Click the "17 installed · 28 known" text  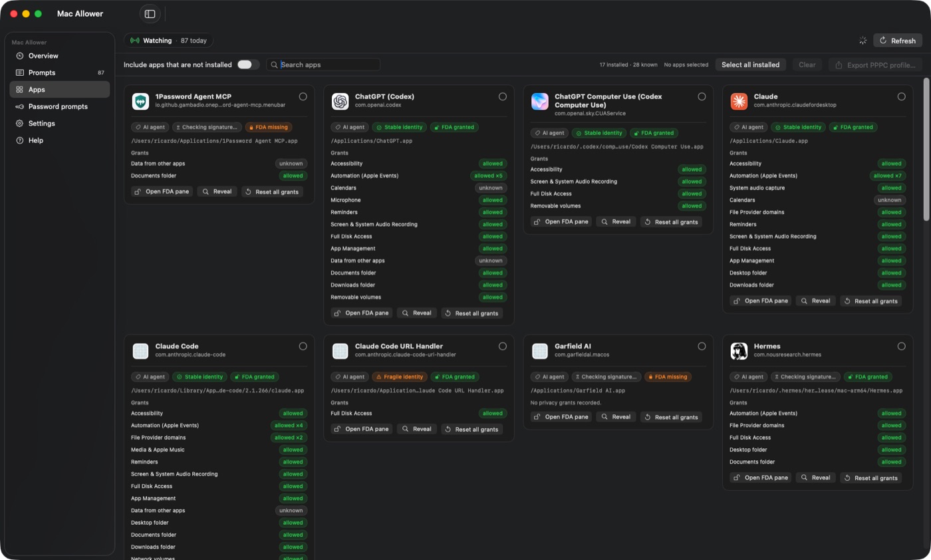tap(628, 65)
